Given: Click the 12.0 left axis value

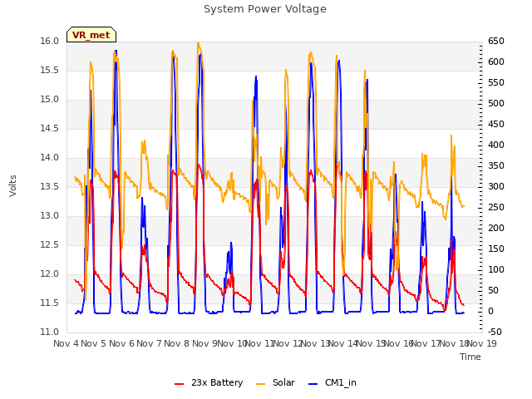Looking at the screenshot, I should (x=50, y=273).
